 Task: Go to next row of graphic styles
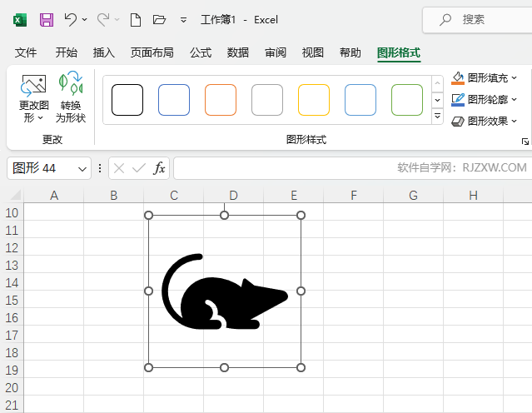click(x=437, y=100)
